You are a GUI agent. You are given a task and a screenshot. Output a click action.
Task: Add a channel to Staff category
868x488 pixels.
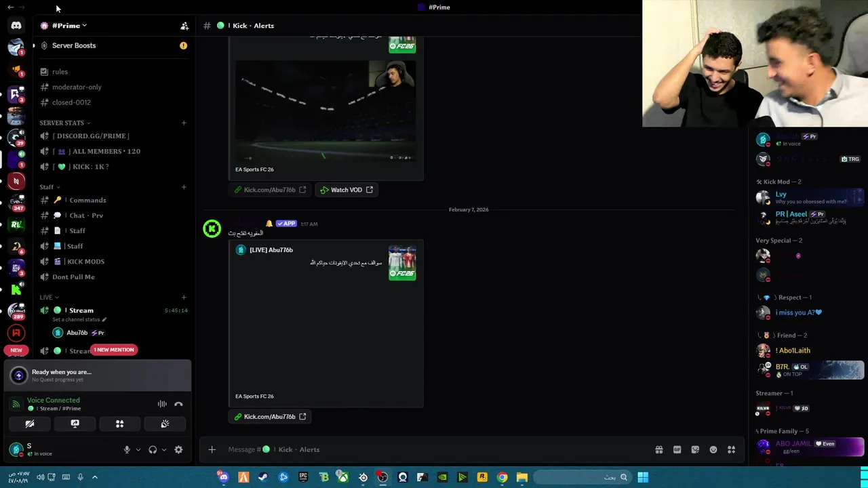point(184,187)
